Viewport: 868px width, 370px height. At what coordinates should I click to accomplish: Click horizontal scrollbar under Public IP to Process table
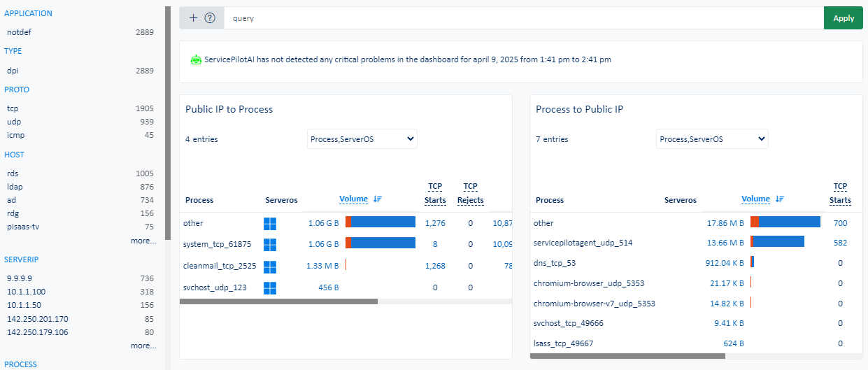(x=278, y=301)
